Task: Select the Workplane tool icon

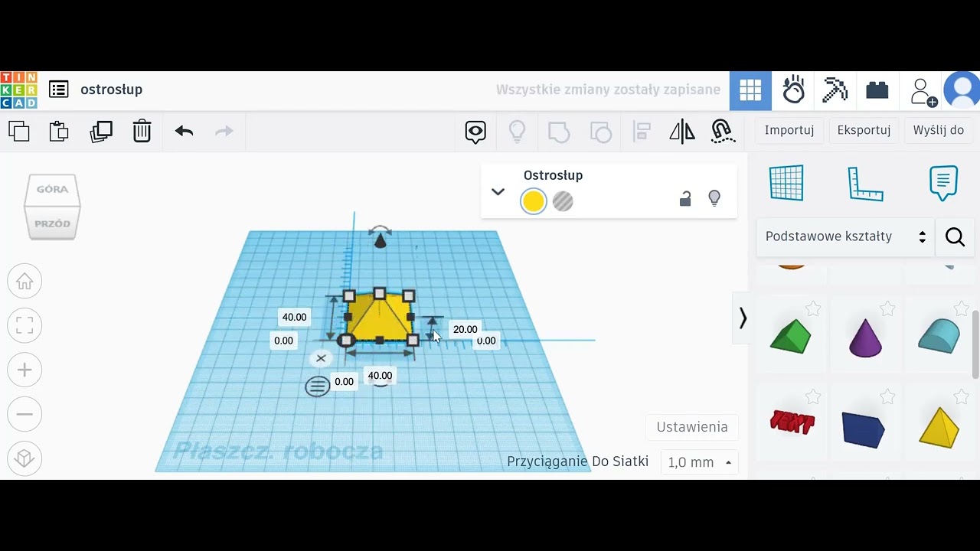Action: pyautogui.click(x=786, y=183)
